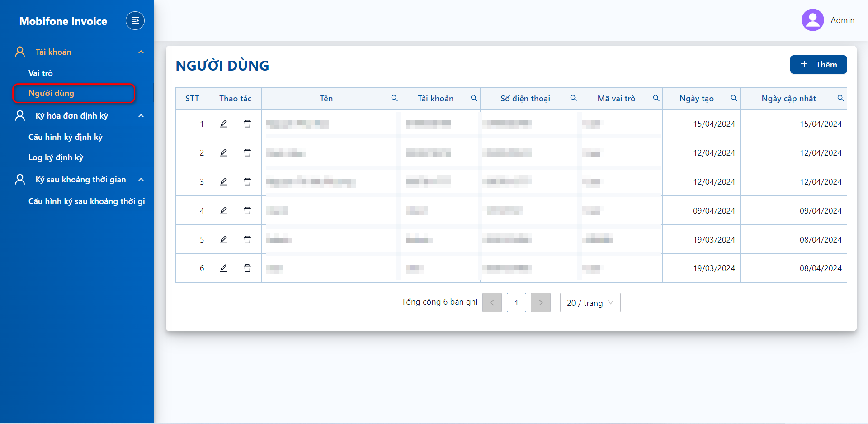Go to next page of users
The height and width of the screenshot is (424, 868).
coord(540,303)
